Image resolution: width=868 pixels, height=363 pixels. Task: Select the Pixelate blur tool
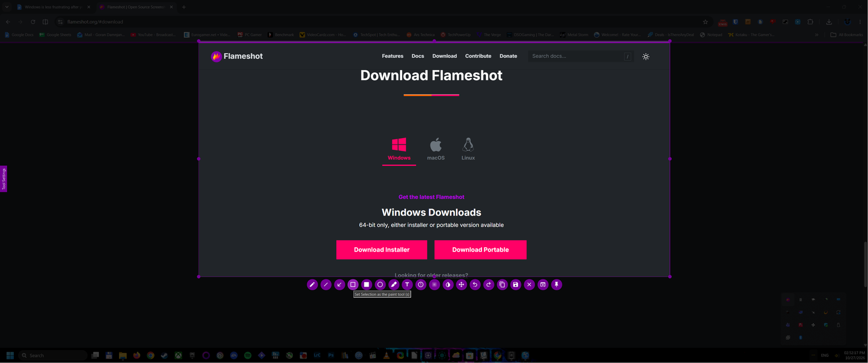pos(435,284)
